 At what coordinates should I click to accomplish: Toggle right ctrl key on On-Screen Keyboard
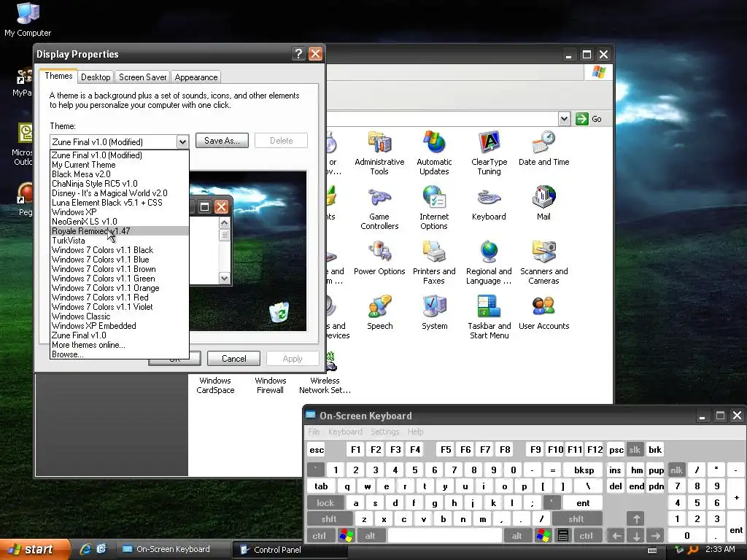click(586, 536)
